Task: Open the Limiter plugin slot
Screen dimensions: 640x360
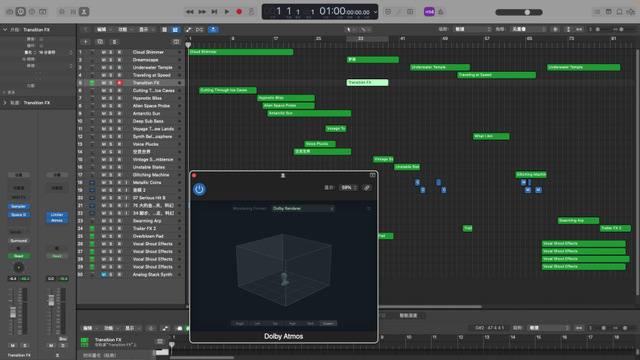Action: coord(57,214)
